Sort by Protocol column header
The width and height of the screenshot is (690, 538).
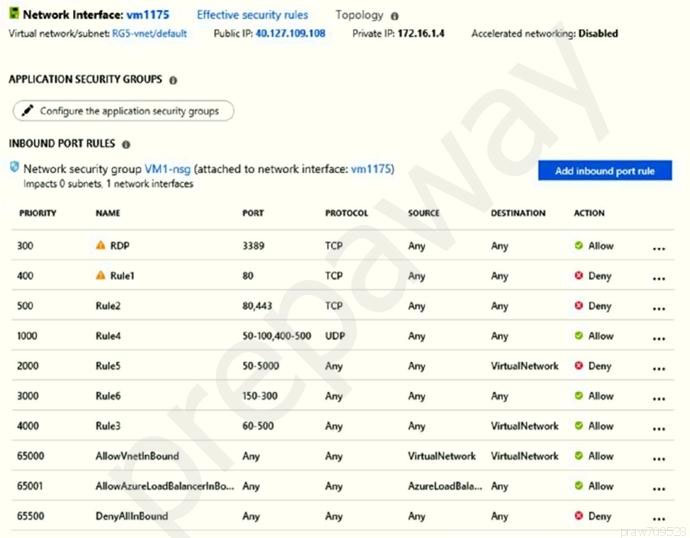(346, 213)
